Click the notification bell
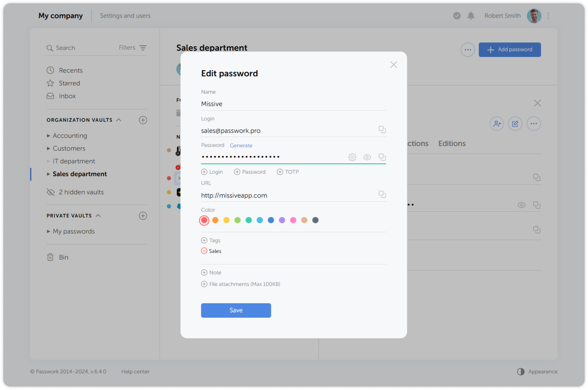The image size is (588, 390). click(x=471, y=16)
